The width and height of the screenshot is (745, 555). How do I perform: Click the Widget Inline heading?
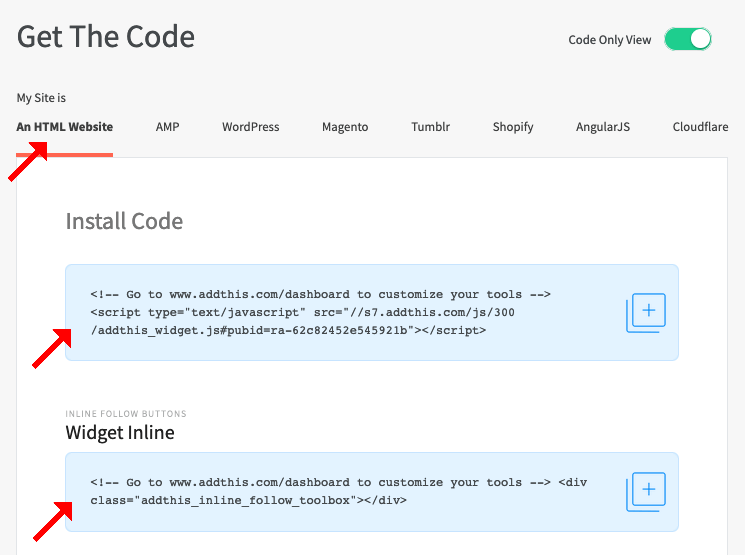[x=120, y=432]
